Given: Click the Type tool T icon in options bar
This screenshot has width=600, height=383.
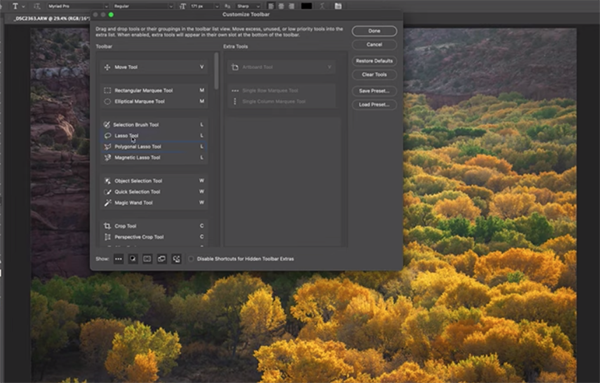Looking at the screenshot, I should 16,6.
